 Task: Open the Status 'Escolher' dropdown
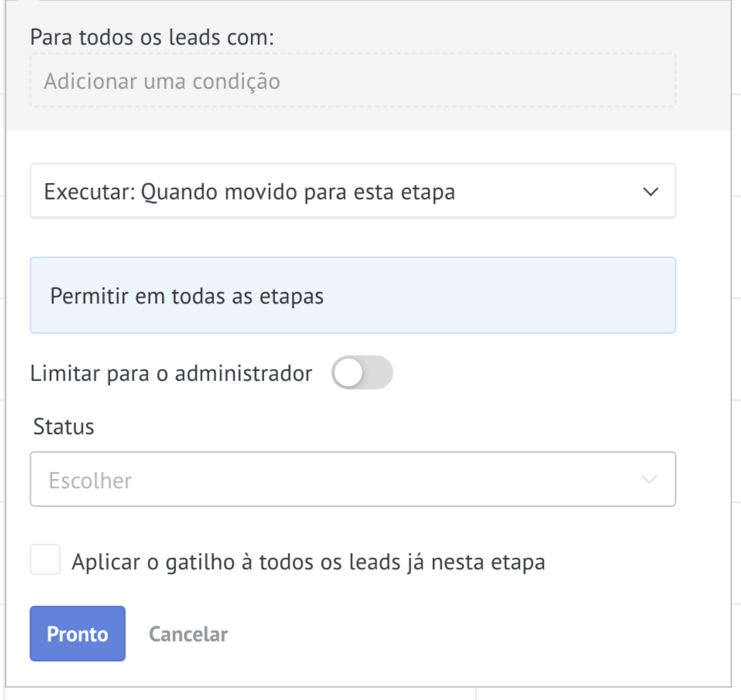353,479
